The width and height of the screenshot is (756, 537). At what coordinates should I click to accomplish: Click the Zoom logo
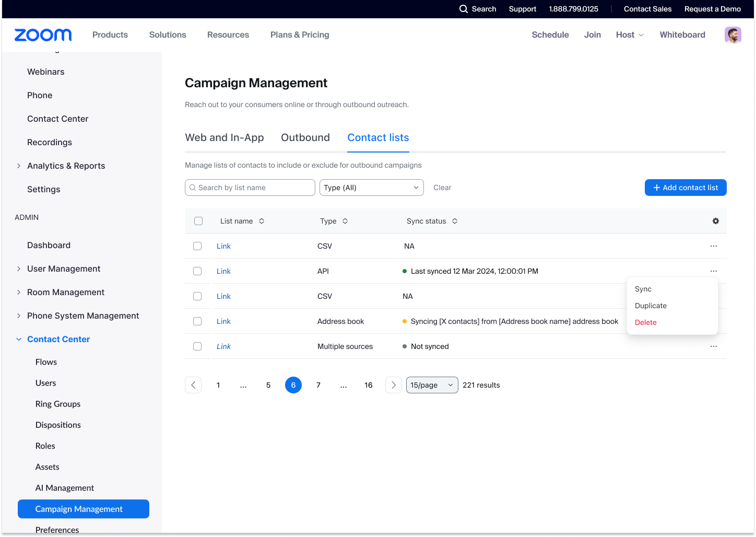43,35
